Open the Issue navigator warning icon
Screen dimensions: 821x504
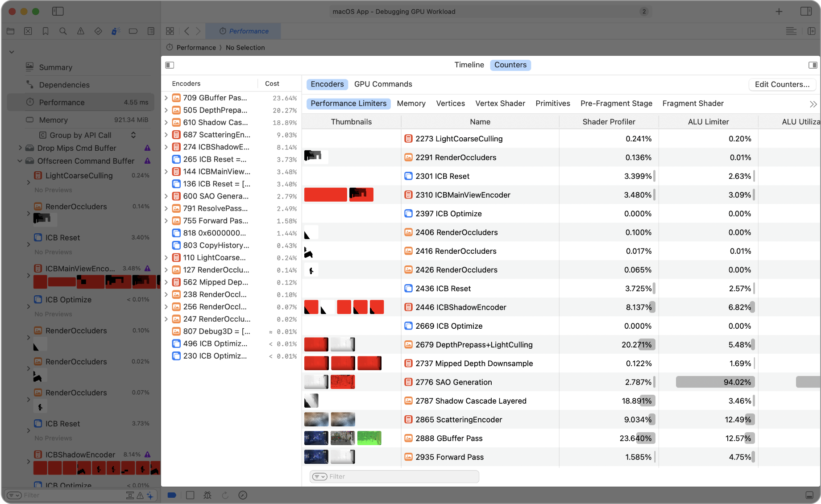pyautogui.click(x=80, y=31)
